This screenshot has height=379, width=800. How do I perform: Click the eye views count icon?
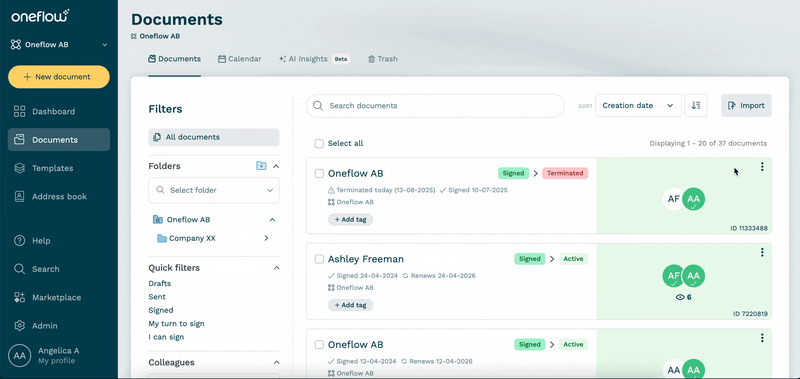680,297
